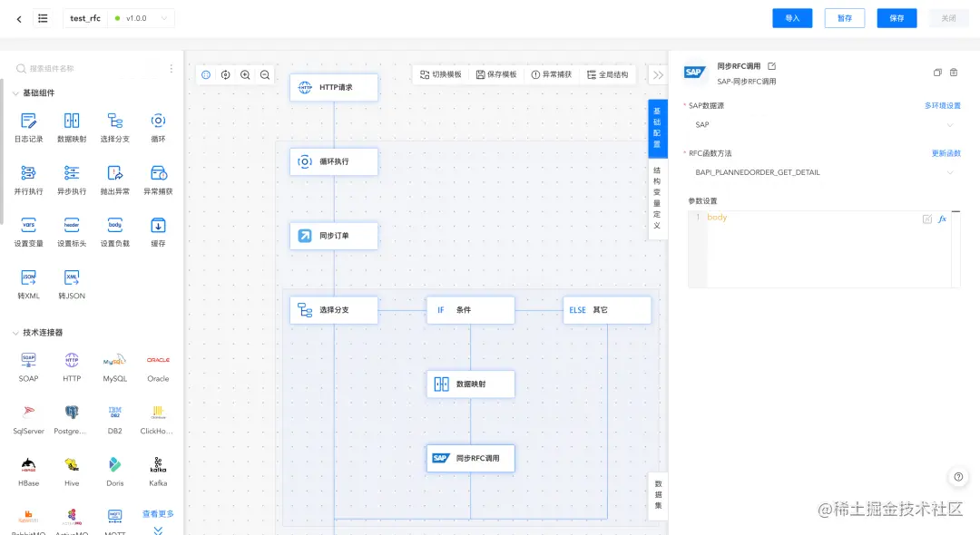
Task: Open the palette options three-dot menu
Action: (x=171, y=69)
